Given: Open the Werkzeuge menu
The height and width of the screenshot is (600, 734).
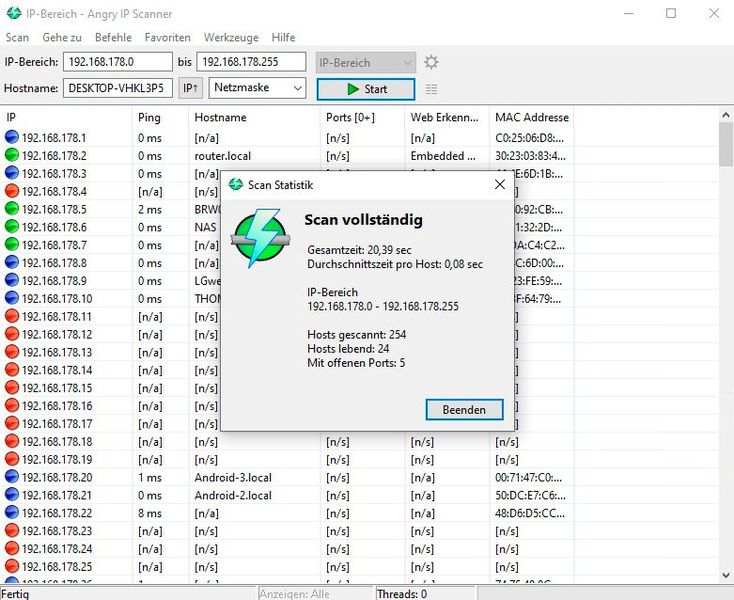Looking at the screenshot, I should pyautogui.click(x=231, y=37).
